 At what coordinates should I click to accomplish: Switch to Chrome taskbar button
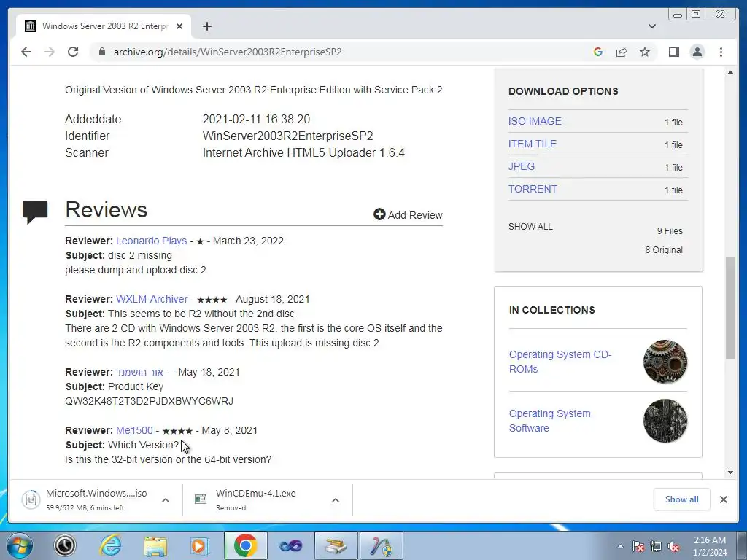click(245, 545)
